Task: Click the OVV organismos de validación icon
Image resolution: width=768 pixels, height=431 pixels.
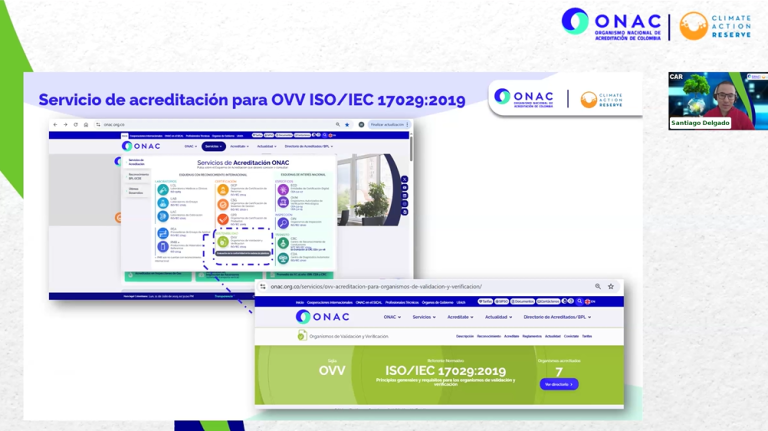Action: click(223, 241)
